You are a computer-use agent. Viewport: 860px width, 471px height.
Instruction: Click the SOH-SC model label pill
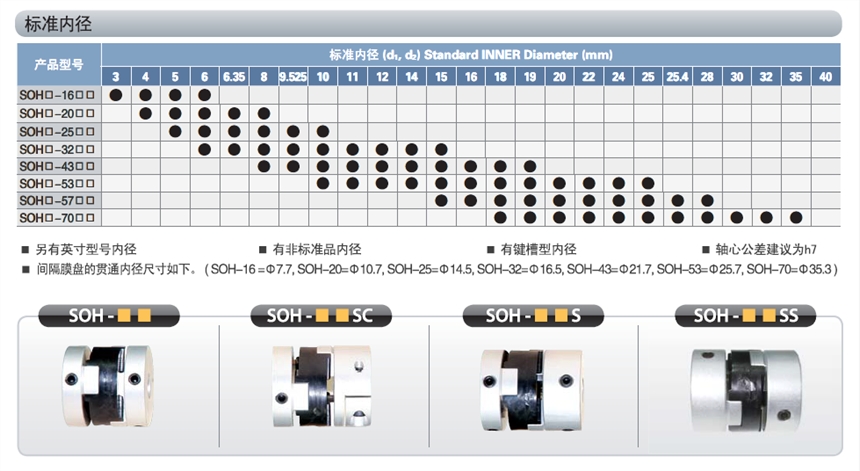point(320,316)
